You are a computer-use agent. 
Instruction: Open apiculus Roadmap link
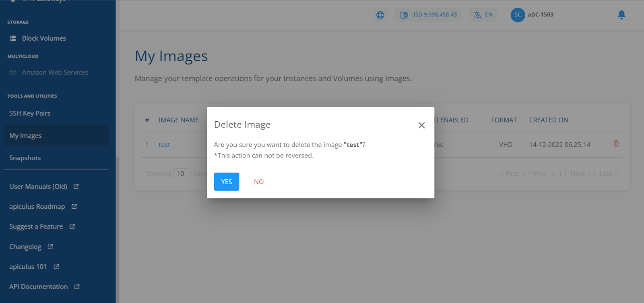pos(37,207)
